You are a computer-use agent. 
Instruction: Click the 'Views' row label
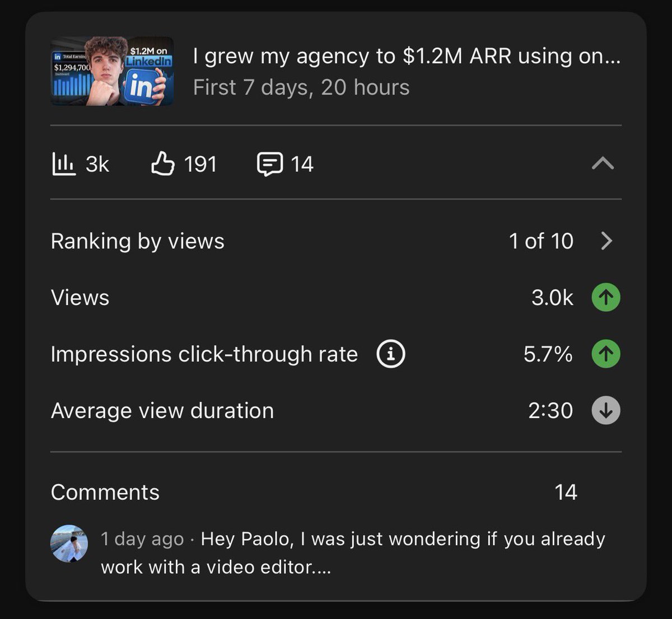point(80,298)
